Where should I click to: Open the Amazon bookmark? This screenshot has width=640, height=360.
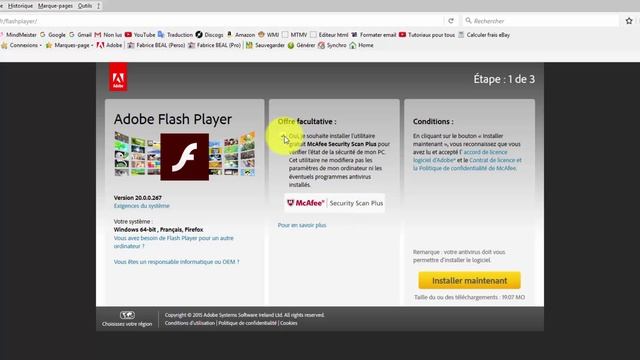[x=241, y=35]
